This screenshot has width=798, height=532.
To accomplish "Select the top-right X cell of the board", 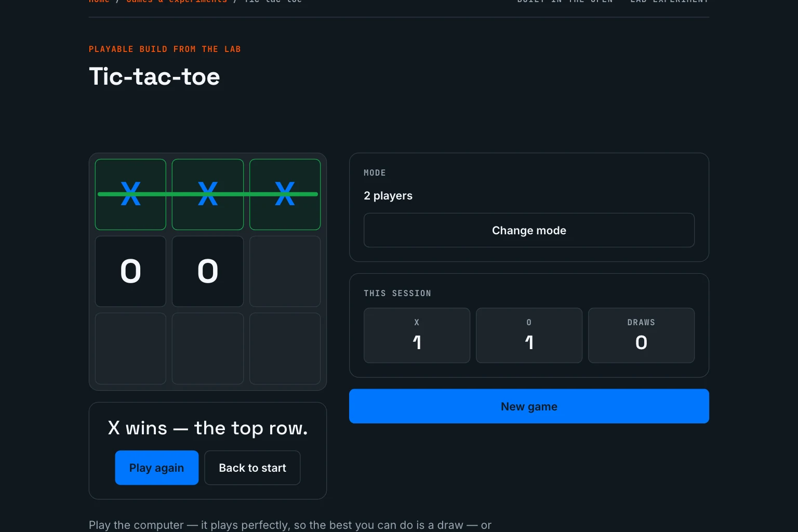I will 285,194.
